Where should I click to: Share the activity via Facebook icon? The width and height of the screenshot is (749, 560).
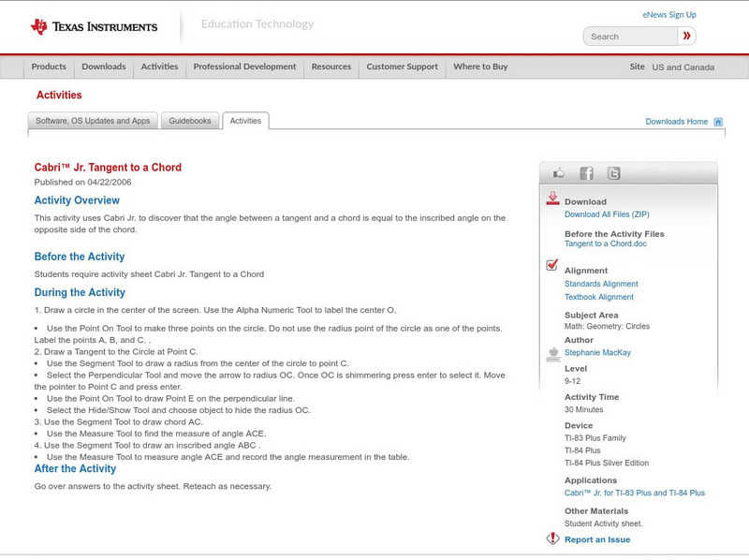click(x=586, y=173)
